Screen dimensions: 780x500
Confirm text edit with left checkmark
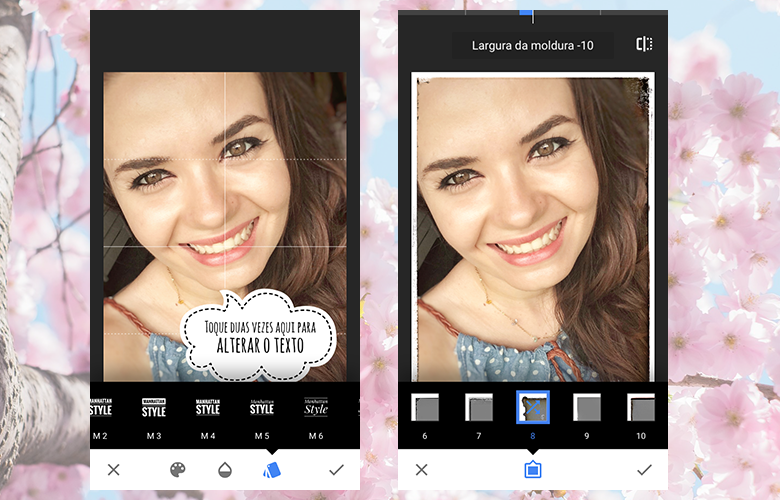point(337,470)
